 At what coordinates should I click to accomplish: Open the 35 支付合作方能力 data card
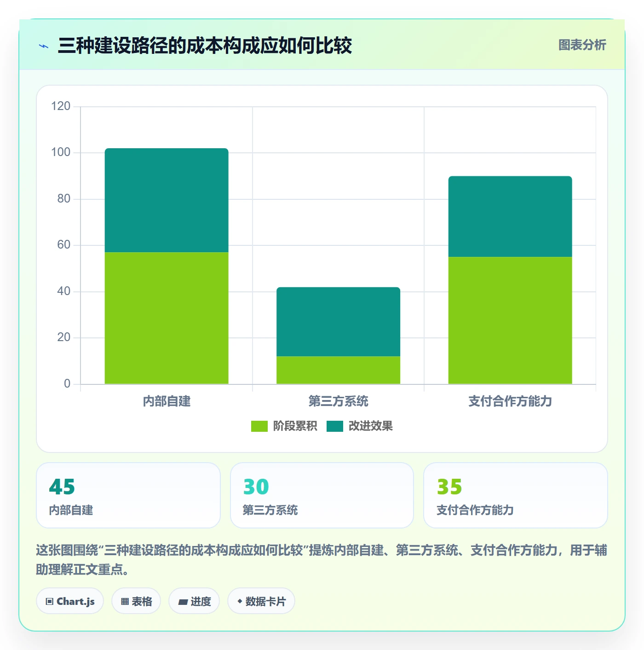[x=516, y=495]
